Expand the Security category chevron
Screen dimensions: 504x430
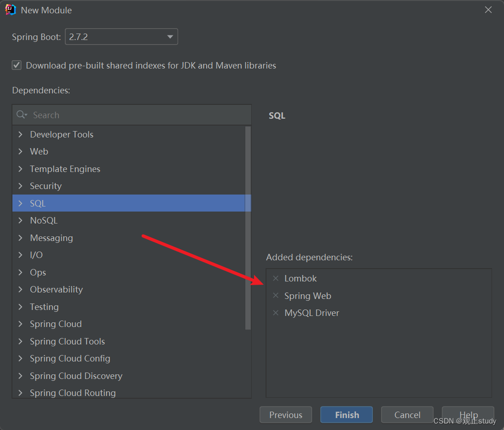tap(21, 186)
